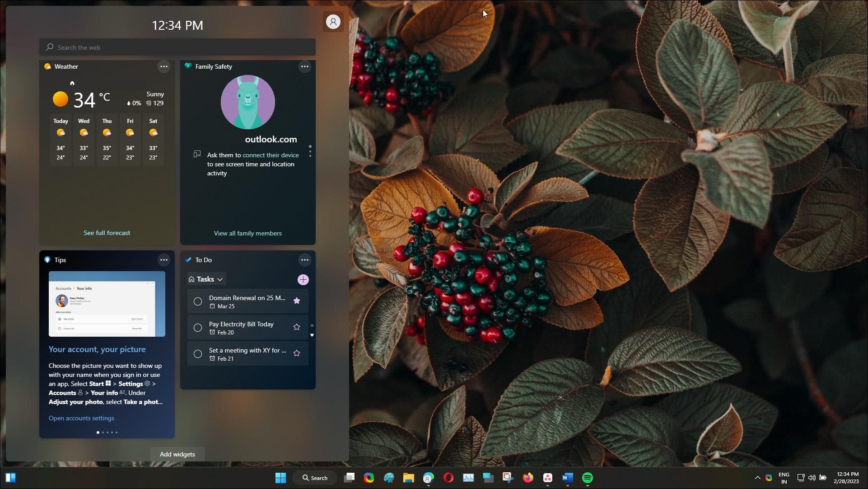Launch Firefox from the taskbar
Viewport: 868px width, 489px height.
pyautogui.click(x=528, y=478)
